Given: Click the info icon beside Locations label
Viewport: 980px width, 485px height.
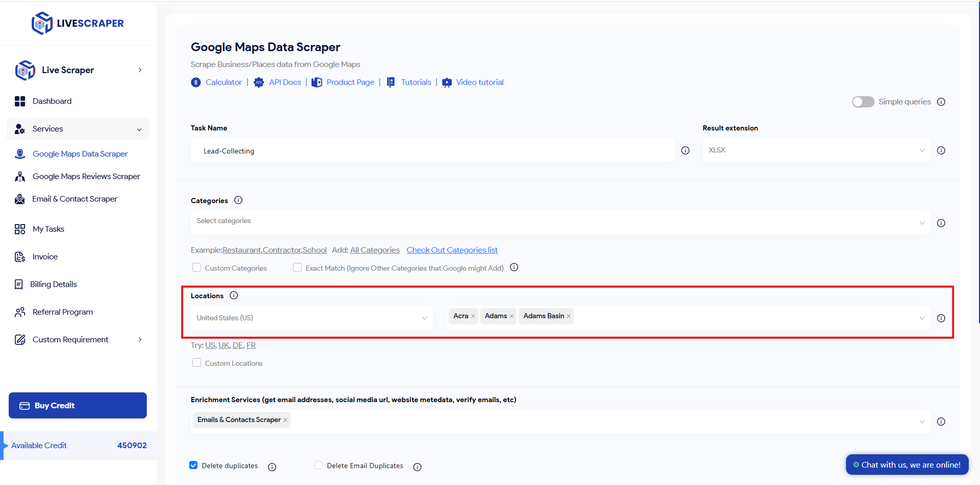Looking at the screenshot, I should (x=234, y=295).
